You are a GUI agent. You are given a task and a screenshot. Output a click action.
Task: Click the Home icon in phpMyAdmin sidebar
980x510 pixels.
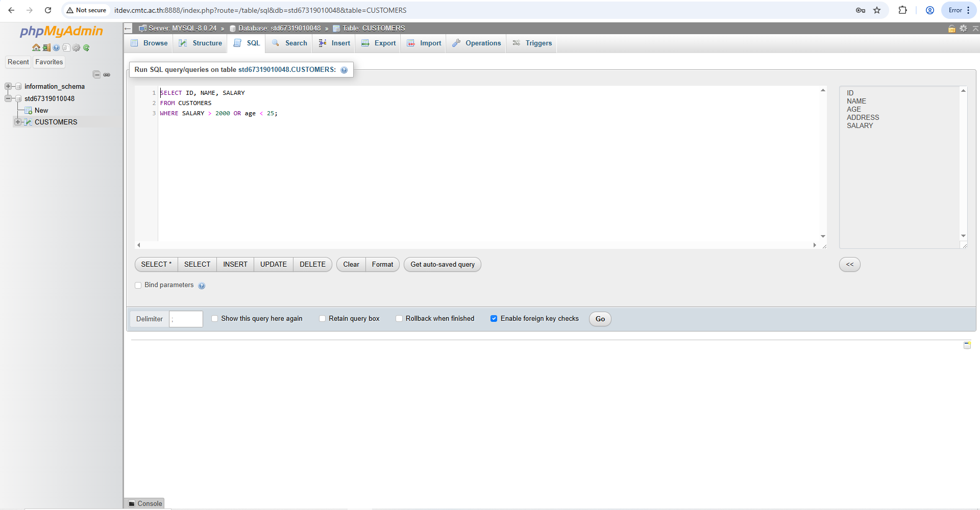click(36, 47)
